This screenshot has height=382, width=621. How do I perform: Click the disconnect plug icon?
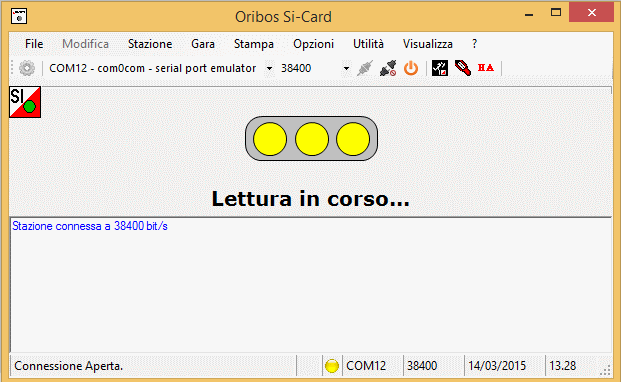[388, 68]
